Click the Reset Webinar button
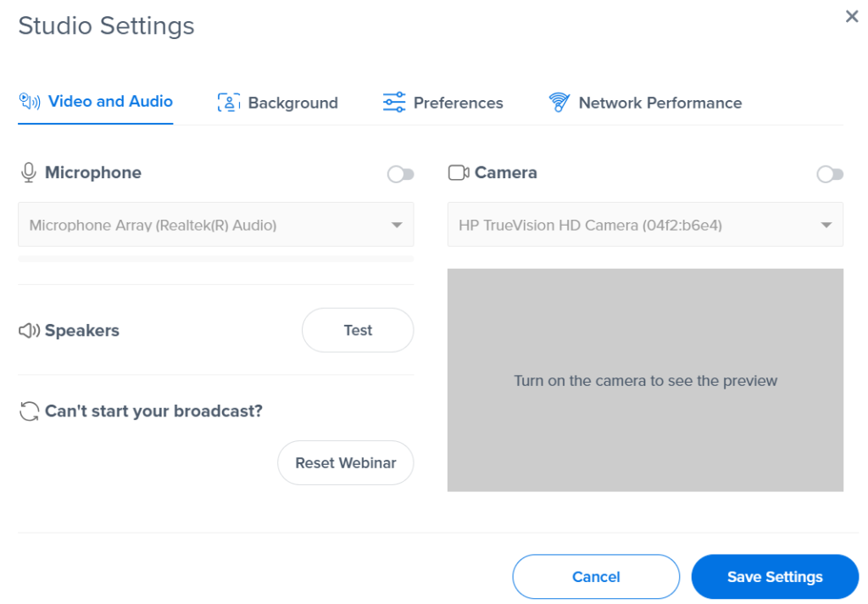This screenshot has height=604, width=868. [346, 462]
